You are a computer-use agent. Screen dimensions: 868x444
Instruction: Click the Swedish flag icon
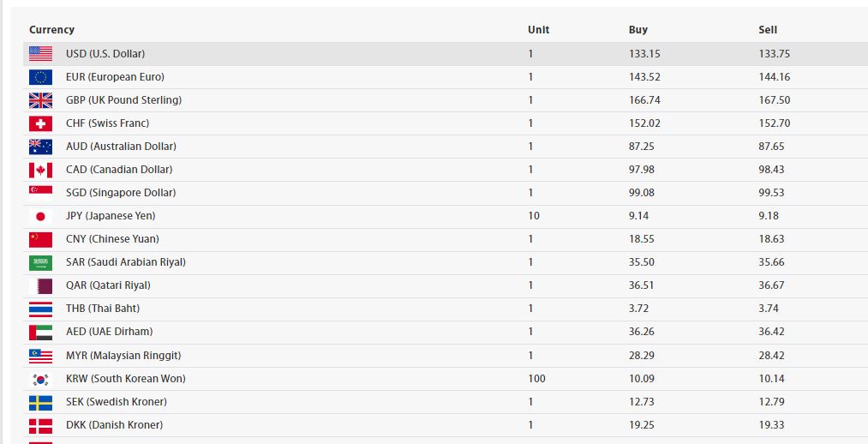click(x=40, y=402)
